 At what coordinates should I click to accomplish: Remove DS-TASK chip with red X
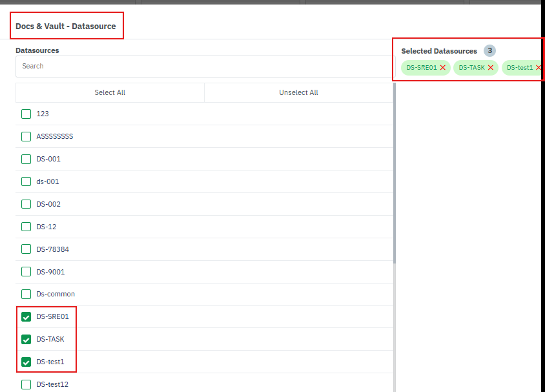(x=491, y=68)
